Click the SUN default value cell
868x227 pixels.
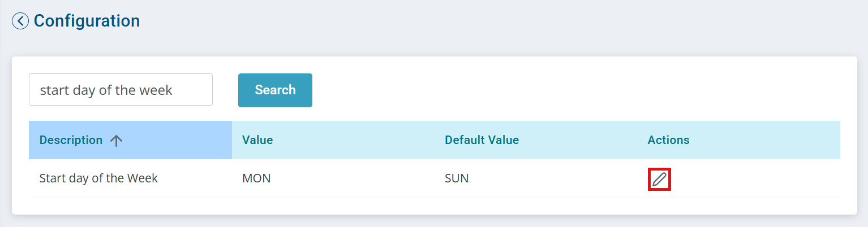pos(457,178)
